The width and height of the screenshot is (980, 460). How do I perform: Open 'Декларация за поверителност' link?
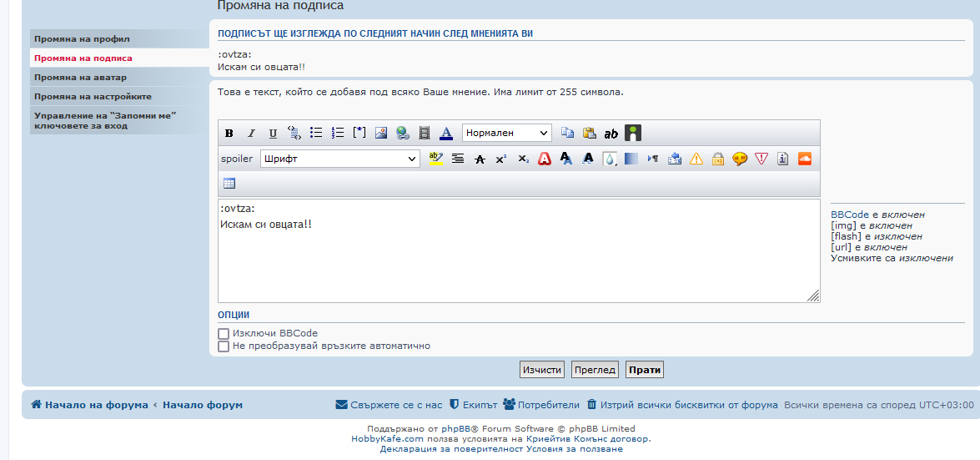[451, 449]
